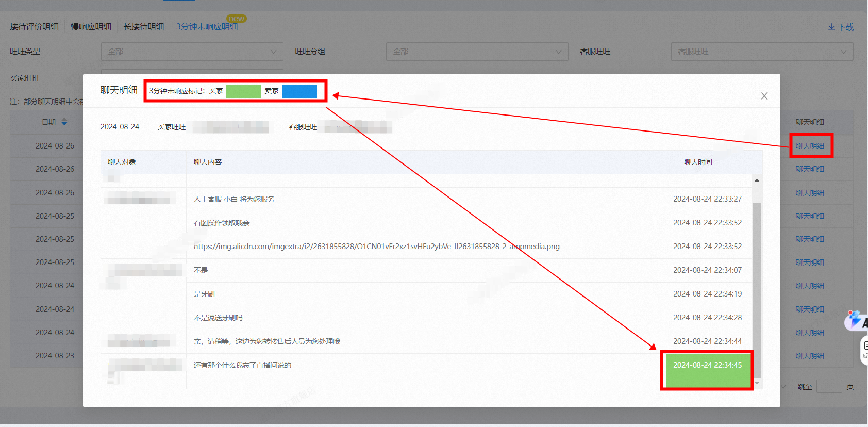This screenshot has width=868, height=427.
Task: Close the 聊天明细 dialog with the X icon
Action: coord(764,96)
